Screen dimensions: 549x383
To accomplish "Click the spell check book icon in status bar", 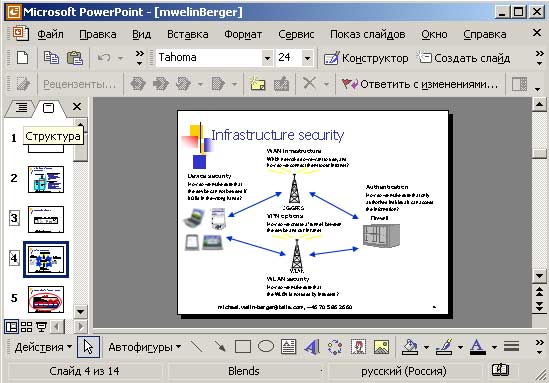I will point(500,370).
